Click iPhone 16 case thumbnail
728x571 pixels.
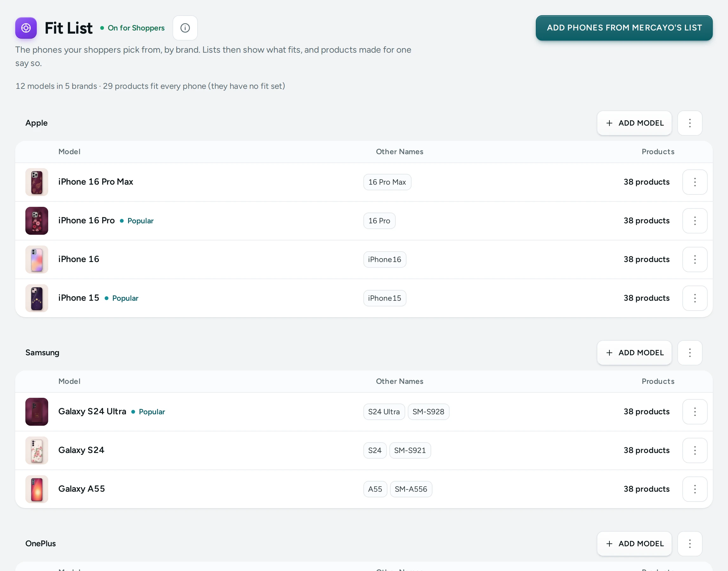coord(37,259)
